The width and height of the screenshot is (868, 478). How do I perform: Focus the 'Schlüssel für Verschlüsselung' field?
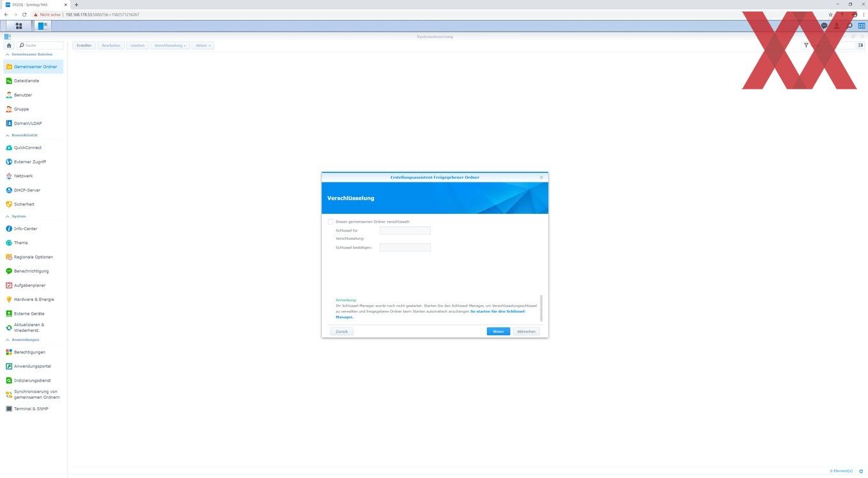[405, 230]
